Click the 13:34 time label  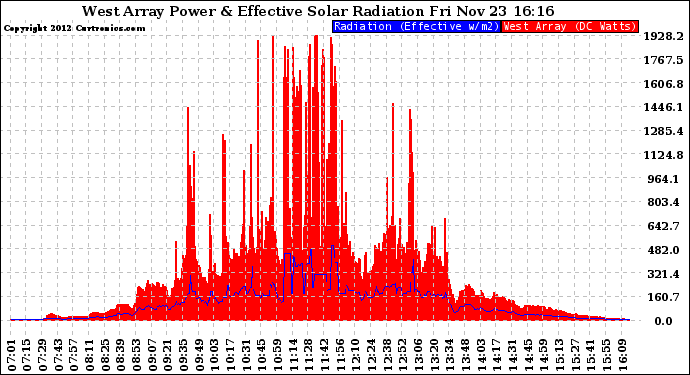450,355
